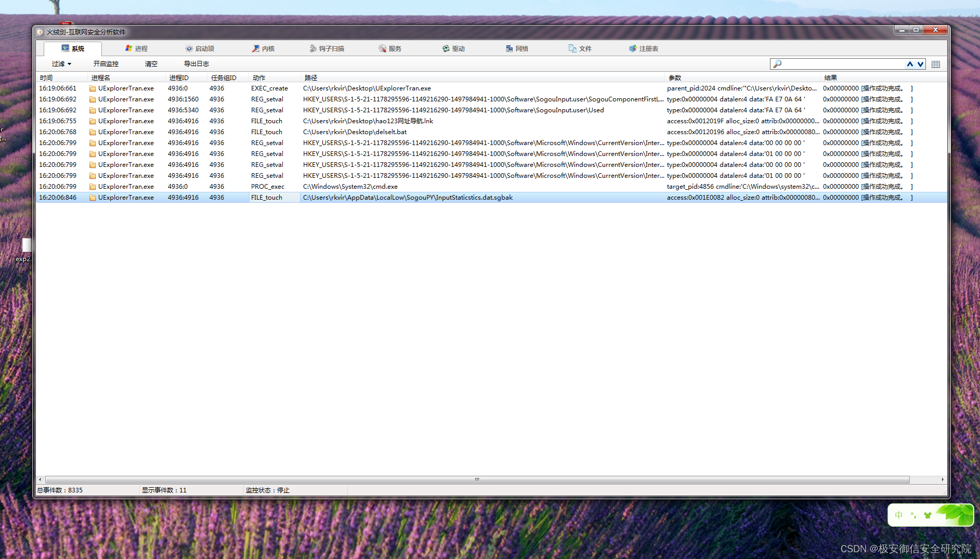Click the target_pid:4856 parameter cell
Image resolution: width=980 pixels, height=559 pixels.
point(743,187)
